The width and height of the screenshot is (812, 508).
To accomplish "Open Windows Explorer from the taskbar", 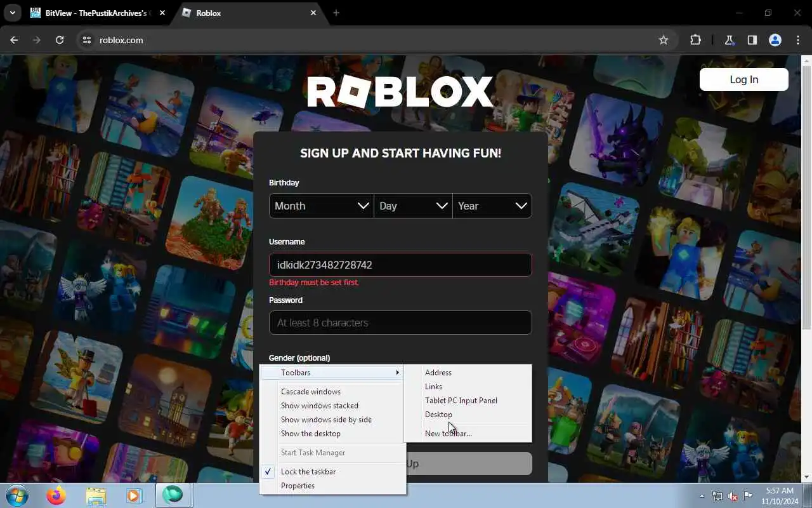I will coord(96,495).
